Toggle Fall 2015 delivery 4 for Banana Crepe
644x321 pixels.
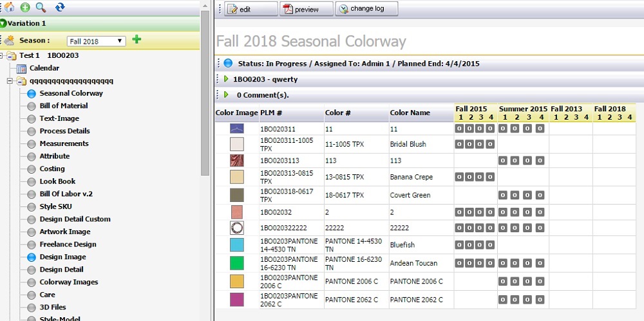pos(490,177)
